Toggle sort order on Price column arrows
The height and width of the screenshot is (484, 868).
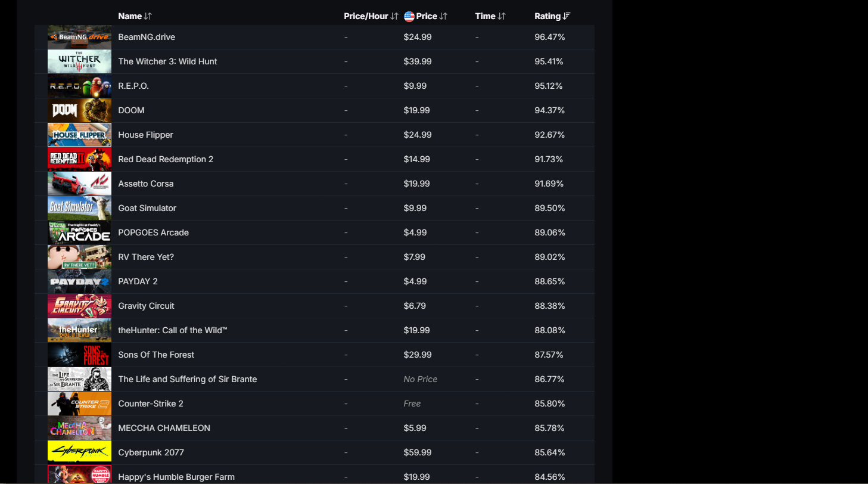point(443,17)
